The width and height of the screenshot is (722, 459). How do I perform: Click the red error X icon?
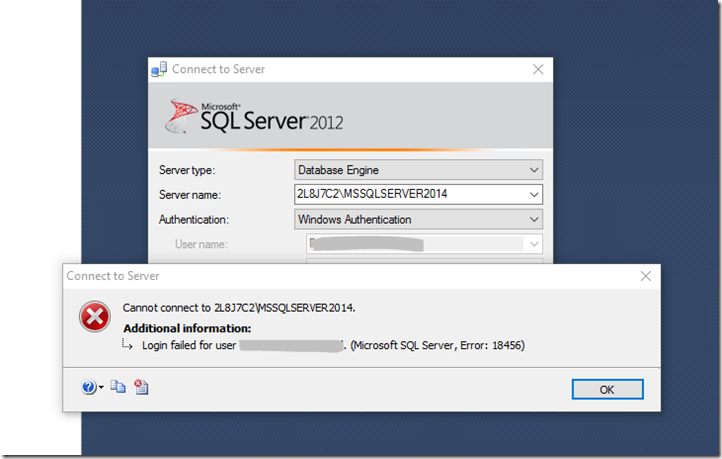pyautogui.click(x=95, y=317)
